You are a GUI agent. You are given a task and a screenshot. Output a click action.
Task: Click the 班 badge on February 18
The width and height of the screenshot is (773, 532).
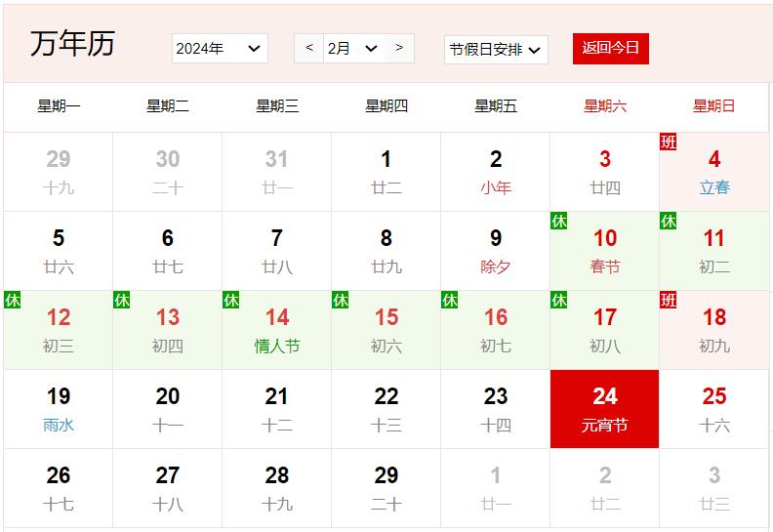(x=668, y=301)
